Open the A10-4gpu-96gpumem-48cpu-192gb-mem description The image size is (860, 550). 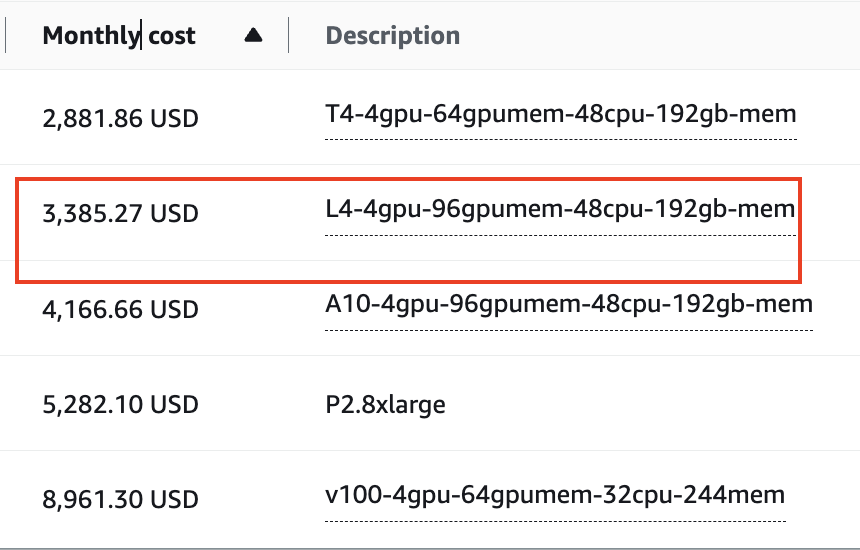pos(569,304)
